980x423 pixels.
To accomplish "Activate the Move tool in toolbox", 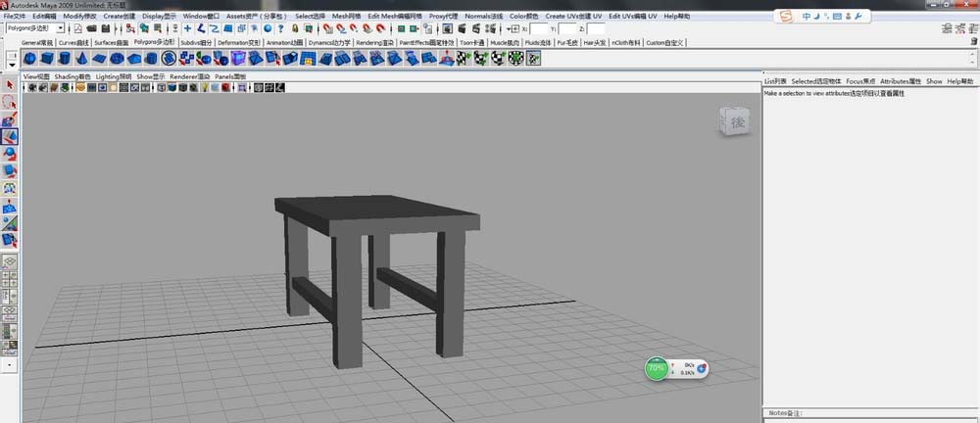I will click(10, 135).
